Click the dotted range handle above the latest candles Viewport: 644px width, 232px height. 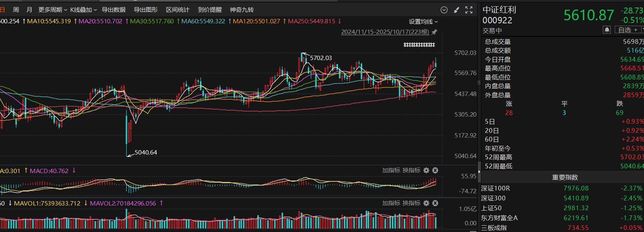point(419,45)
